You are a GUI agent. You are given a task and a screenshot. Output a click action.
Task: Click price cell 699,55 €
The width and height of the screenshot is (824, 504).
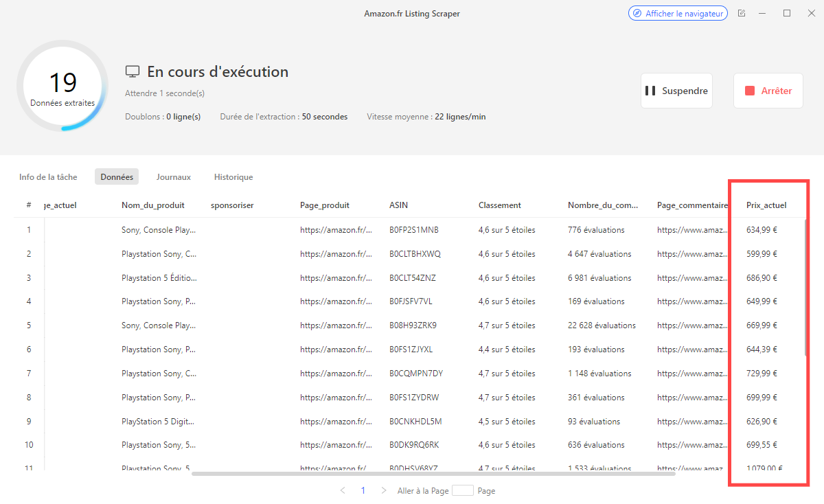tap(762, 445)
